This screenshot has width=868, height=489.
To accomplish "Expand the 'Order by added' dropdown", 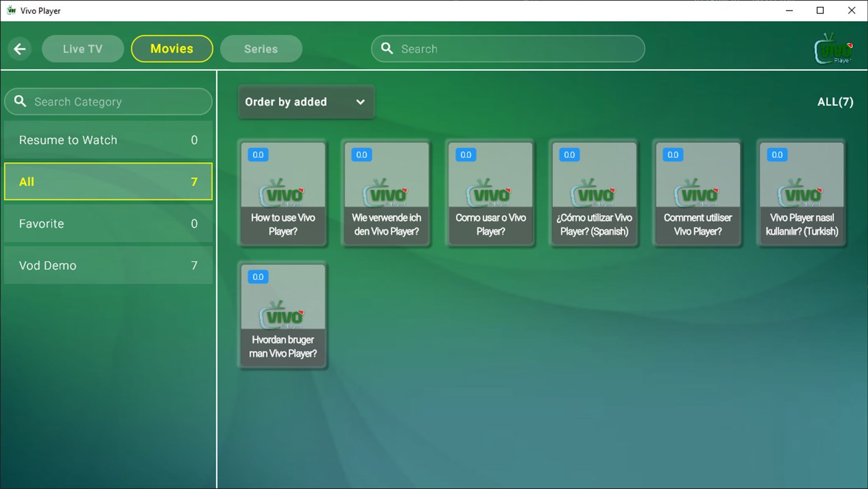I will [x=298, y=102].
